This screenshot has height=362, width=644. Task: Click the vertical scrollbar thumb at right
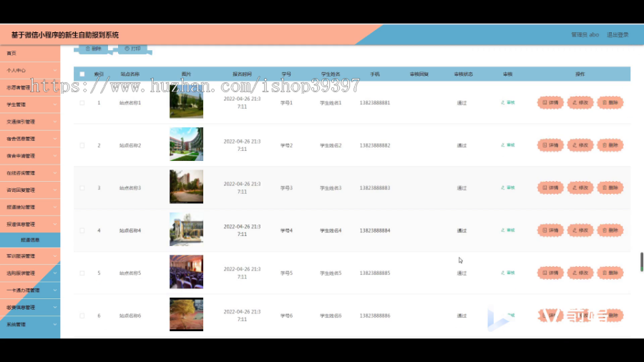(x=642, y=262)
